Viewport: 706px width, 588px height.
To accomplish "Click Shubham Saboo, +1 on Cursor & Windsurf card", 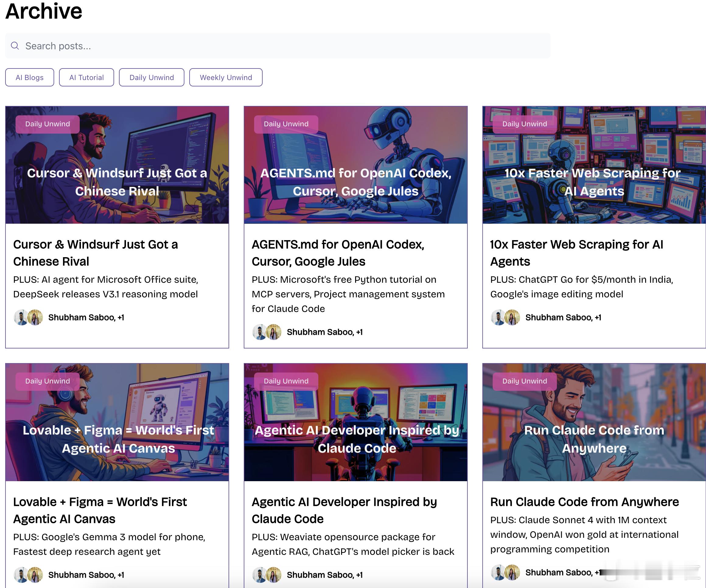I will click(x=86, y=317).
